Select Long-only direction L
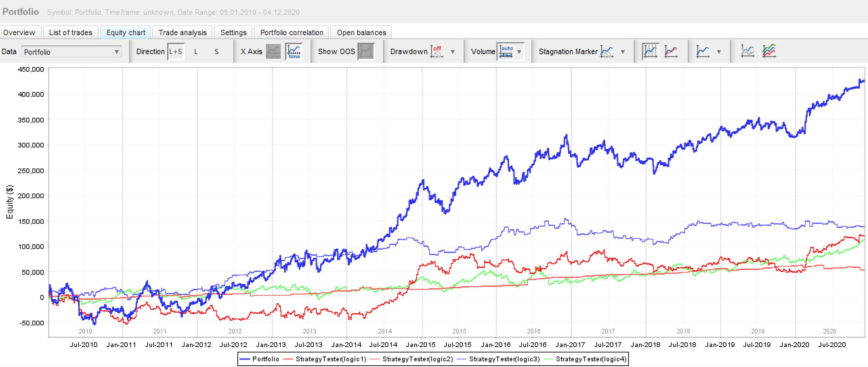Image resolution: width=868 pixels, height=367 pixels. point(196,52)
